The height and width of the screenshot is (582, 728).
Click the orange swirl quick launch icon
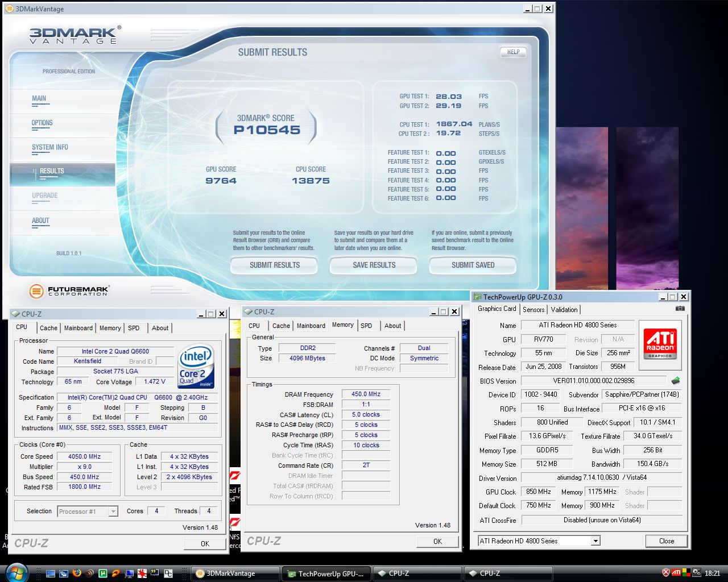(116, 573)
